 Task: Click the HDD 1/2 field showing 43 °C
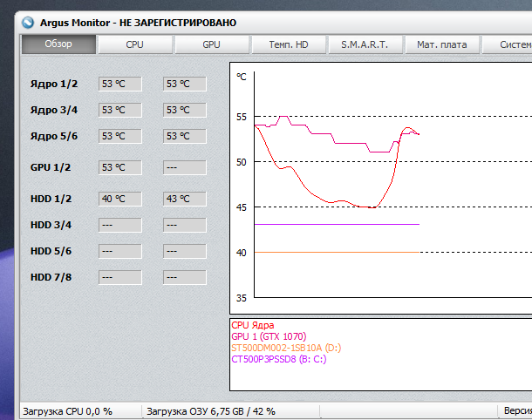184,199
